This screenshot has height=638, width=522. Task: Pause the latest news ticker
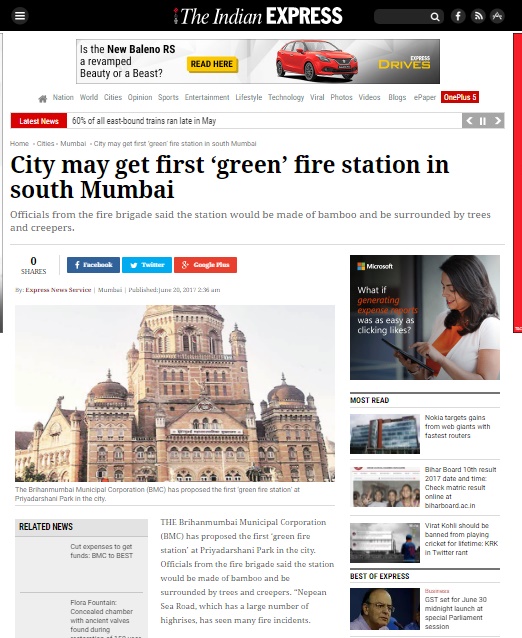coord(483,121)
